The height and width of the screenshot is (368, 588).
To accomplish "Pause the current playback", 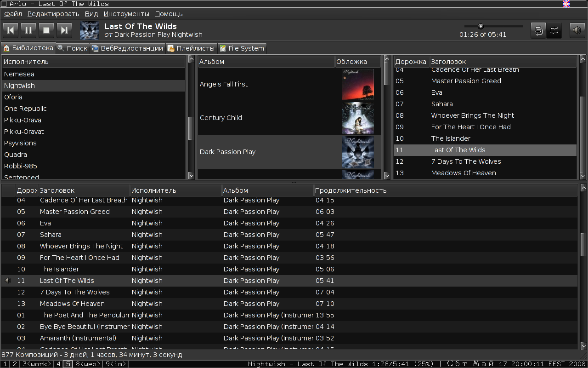I will click(28, 30).
